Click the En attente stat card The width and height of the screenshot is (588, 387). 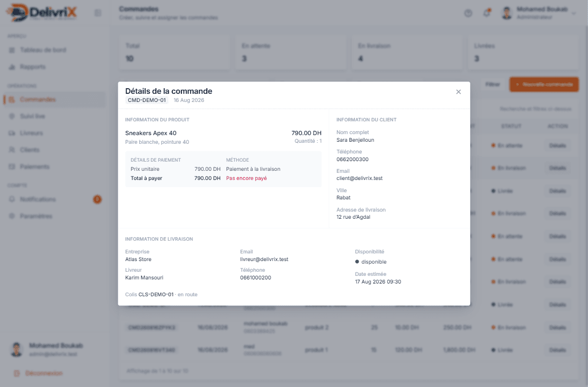[290, 53]
